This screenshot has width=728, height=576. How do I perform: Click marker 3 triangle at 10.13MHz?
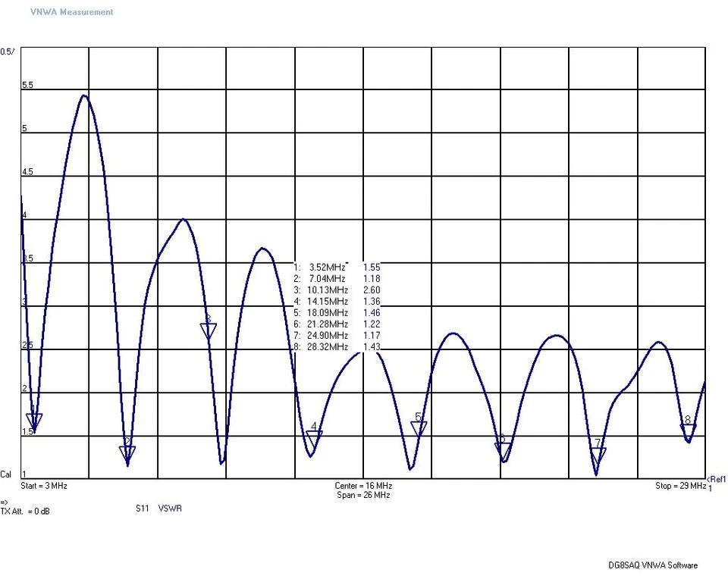209,331
